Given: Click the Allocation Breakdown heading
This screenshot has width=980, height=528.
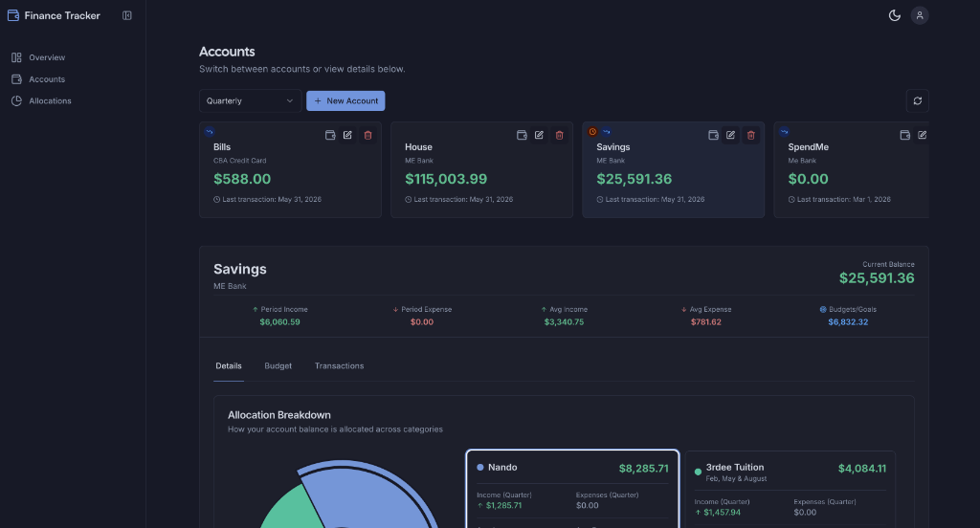Looking at the screenshot, I should (279, 415).
